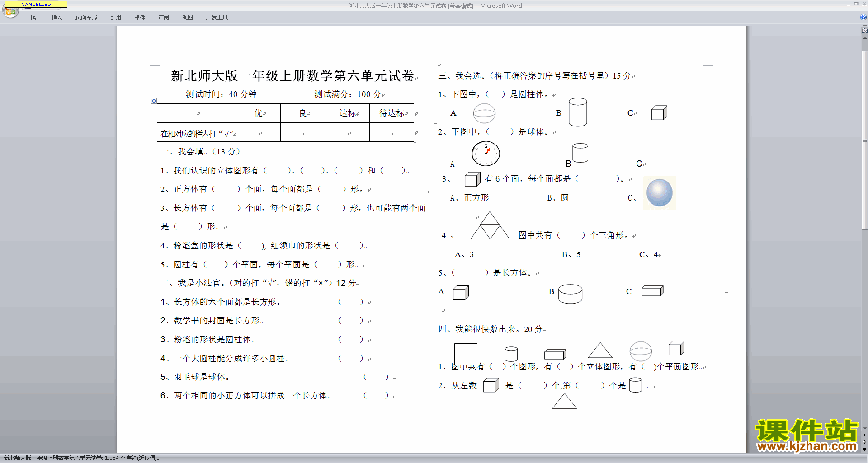Viewport: 868px width, 463px height.
Task: Select the clock image in question 2
Action: 486,154
